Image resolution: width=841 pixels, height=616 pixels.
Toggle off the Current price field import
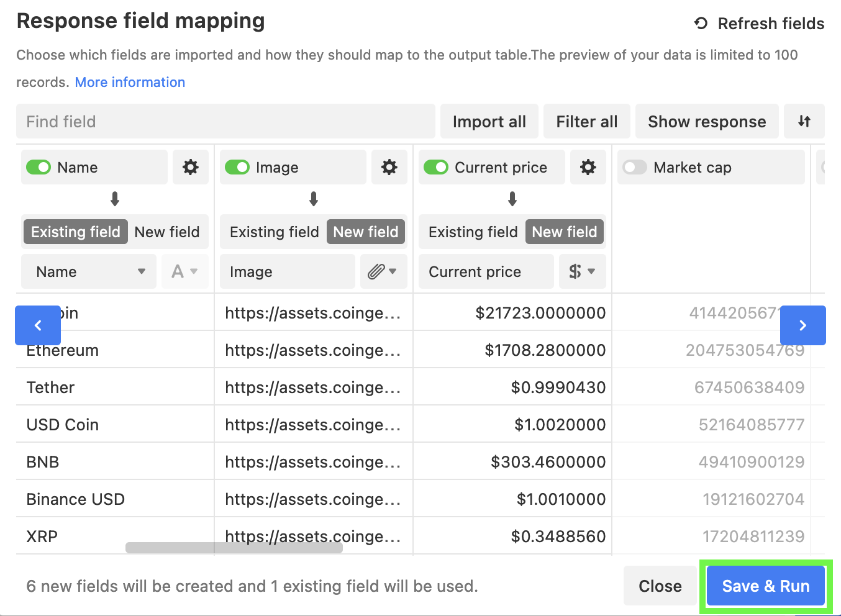[x=436, y=168]
